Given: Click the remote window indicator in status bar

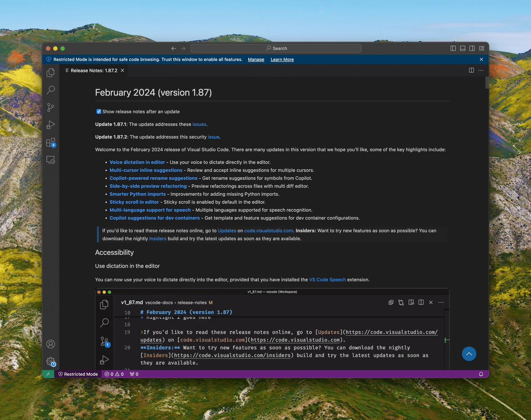Looking at the screenshot, I should tap(48, 374).
